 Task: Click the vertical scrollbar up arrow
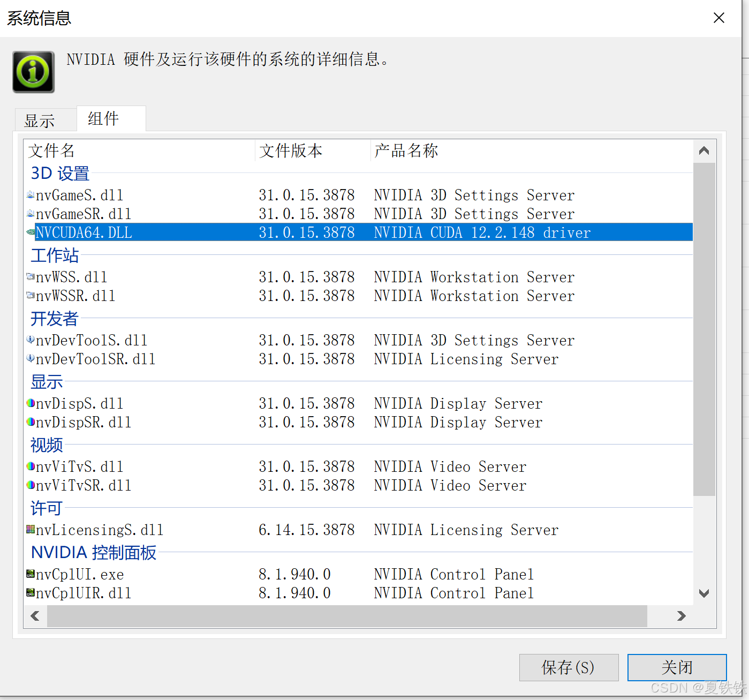(x=704, y=151)
